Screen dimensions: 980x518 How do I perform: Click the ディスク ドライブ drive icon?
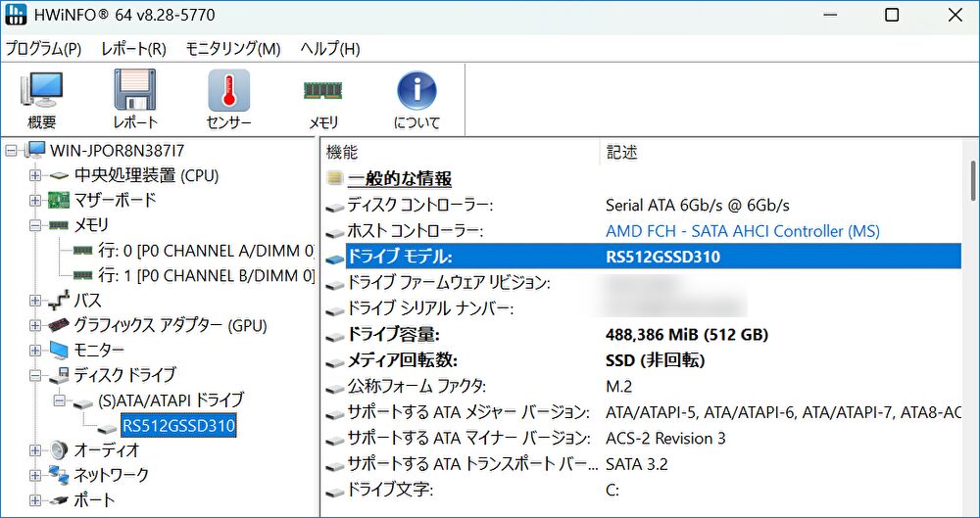59,375
